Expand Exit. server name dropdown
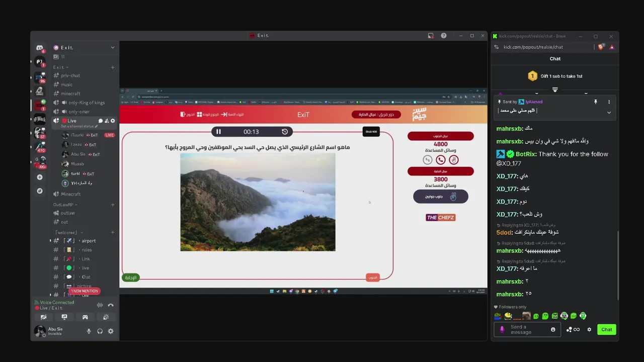The width and height of the screenshot is (644, 362). (x=113, y=48)
